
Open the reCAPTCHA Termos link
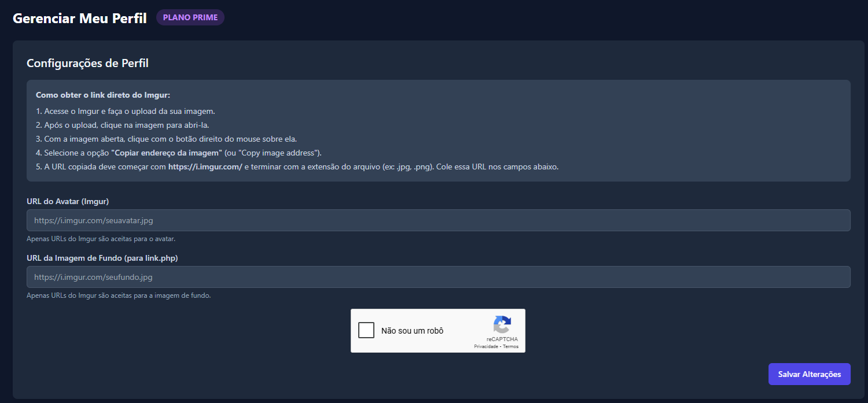(x=510, y=347)
